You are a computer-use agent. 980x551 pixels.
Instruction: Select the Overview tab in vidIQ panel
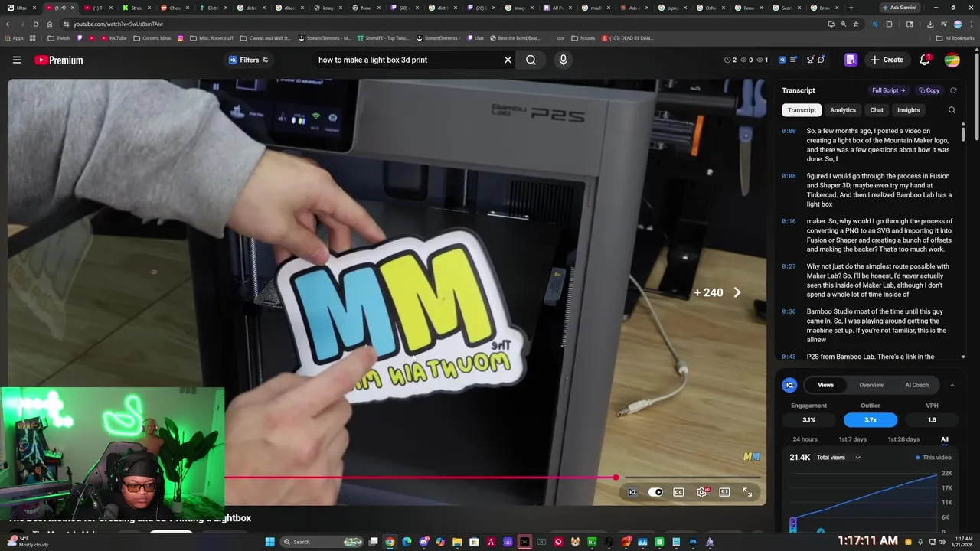point(871,385)
